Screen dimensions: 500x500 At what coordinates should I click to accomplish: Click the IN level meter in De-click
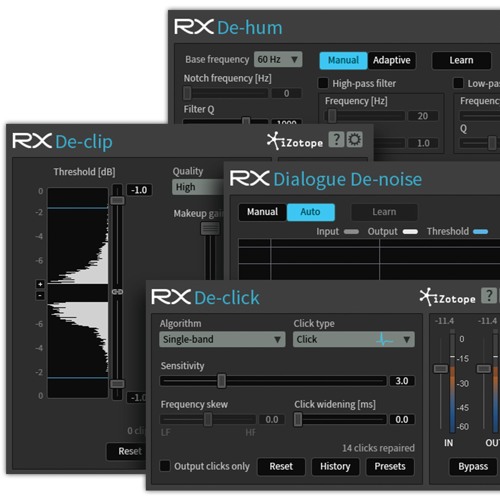point(453,382)
